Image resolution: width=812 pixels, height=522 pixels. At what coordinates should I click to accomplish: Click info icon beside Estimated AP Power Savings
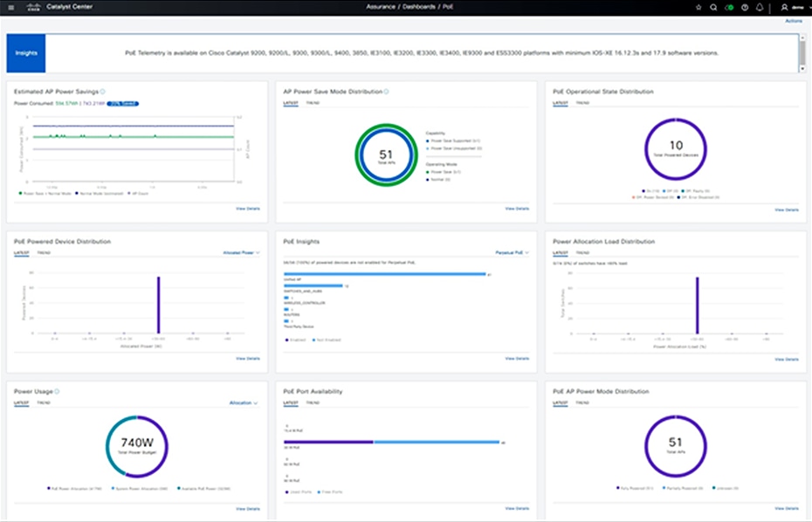tap(103, 91)
